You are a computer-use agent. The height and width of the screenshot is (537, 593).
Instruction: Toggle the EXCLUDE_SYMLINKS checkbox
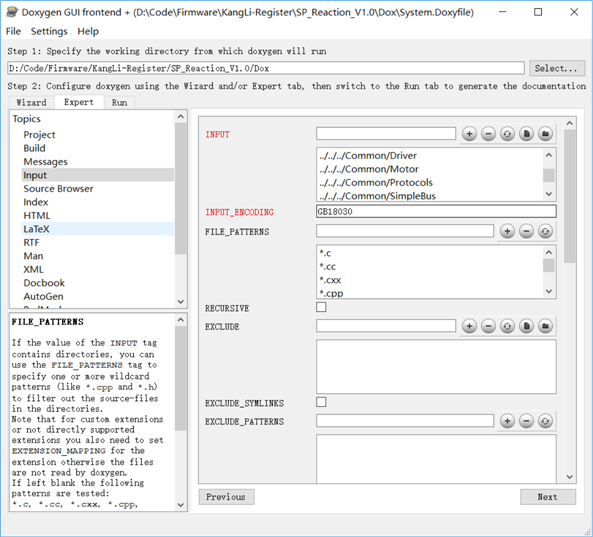click(321, 402)
